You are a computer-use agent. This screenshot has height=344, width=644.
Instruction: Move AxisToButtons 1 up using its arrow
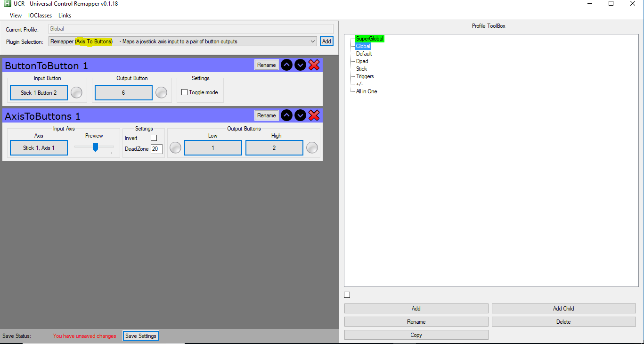(286, 115)
